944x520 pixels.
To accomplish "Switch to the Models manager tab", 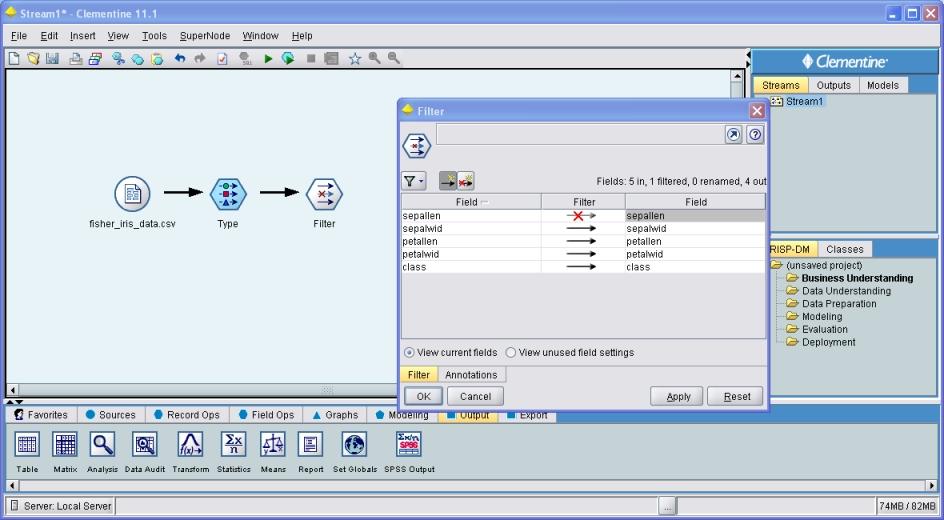I will (883, 85).
